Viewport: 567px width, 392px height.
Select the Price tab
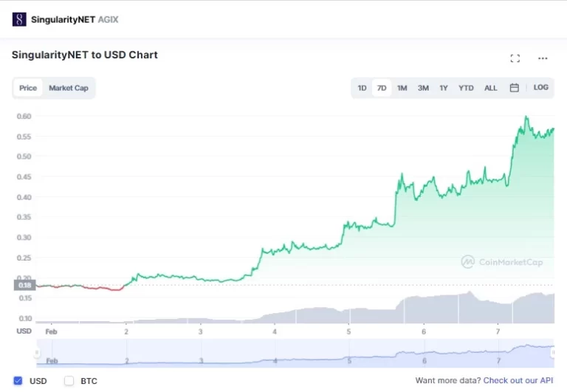(x=28, y=88)
